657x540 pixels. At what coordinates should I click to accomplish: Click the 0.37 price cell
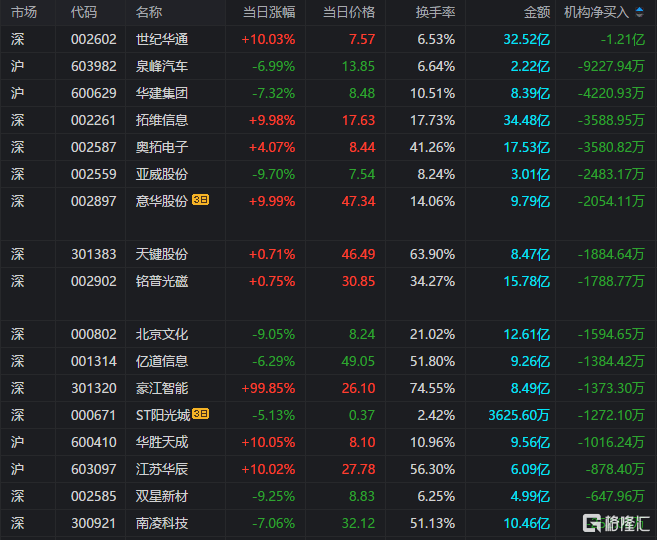362,415
